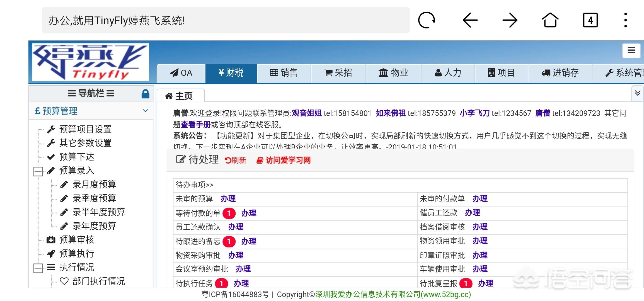Image resolution: width=644 pixels, height=301 pixels.
Task: Click 办理 for 等待付款的单
Action: pyautogui.click(x=249, y=213)
